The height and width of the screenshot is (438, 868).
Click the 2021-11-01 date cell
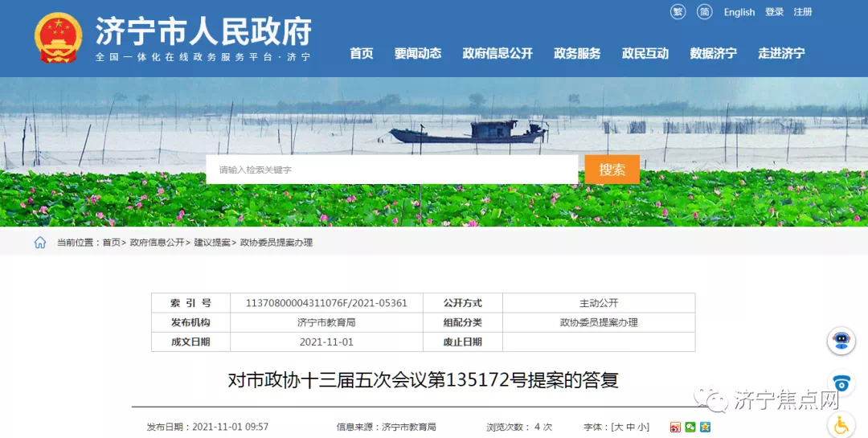(x=326, y=342)
